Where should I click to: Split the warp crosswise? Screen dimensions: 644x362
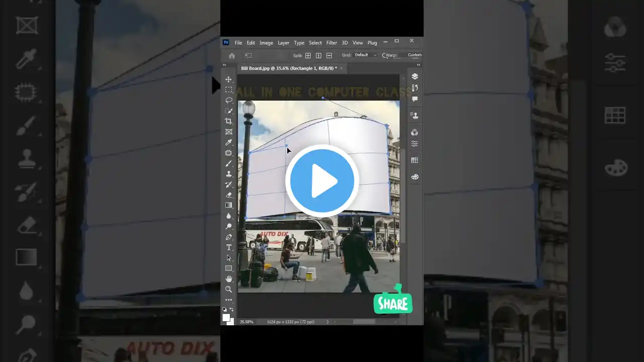coord(308,55)
